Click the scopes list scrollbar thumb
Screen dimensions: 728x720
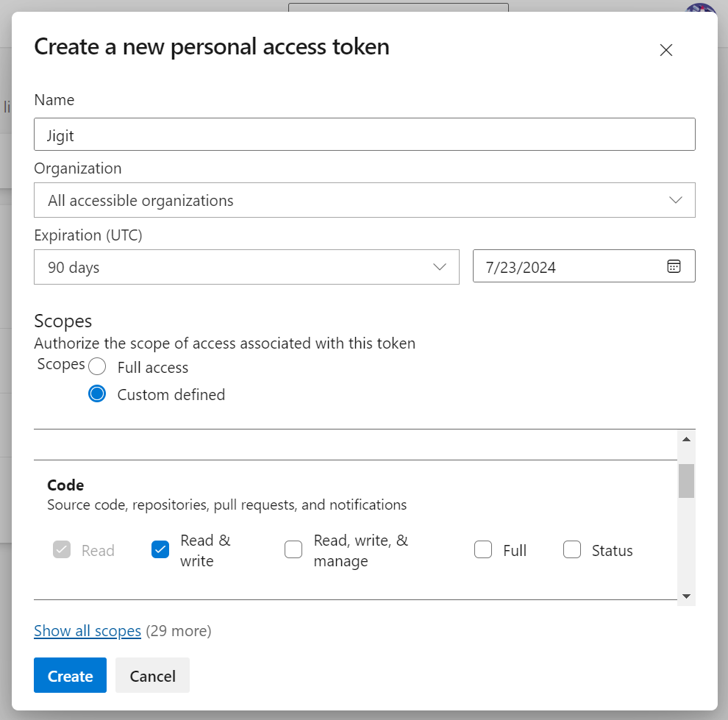point(686,481)
